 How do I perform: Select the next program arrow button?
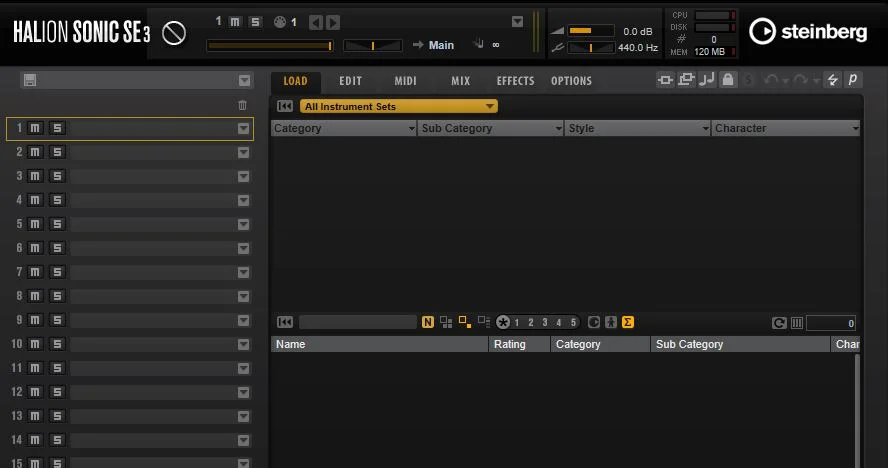pos(333,23)
